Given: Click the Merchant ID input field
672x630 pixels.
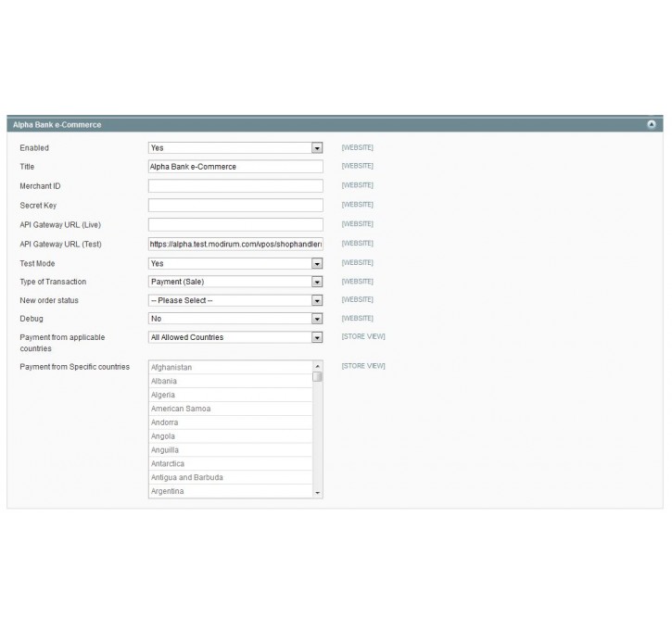Looking at the screenshot, I should tap(235, 186).
